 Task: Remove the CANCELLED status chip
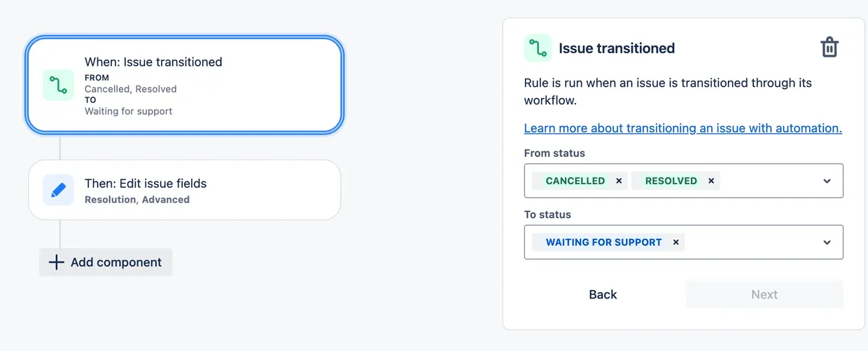[x=619, y=181]
